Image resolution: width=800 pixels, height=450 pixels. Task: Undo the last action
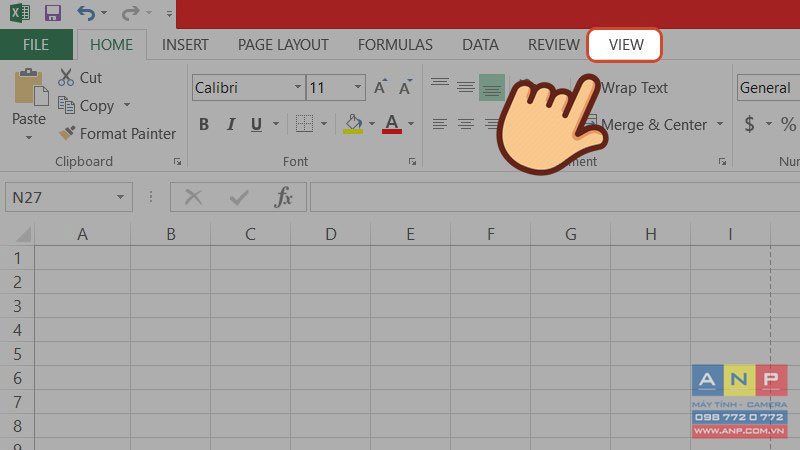pyautogui.click(x=86, y=13)
